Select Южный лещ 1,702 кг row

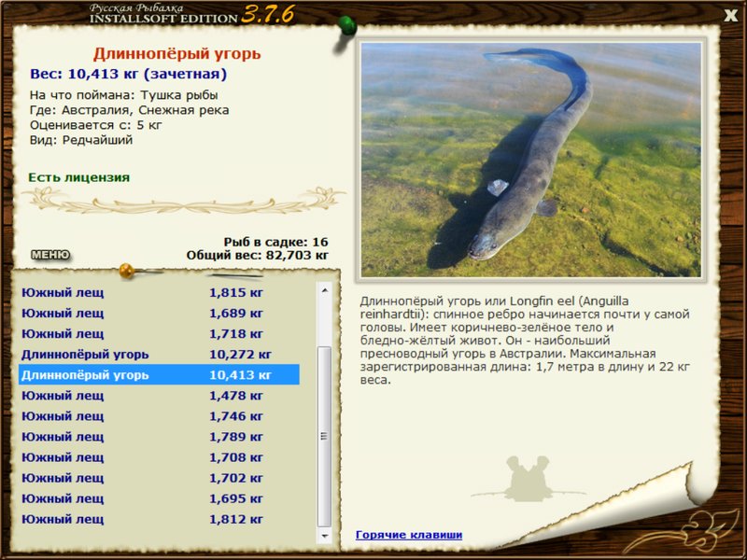159,478
